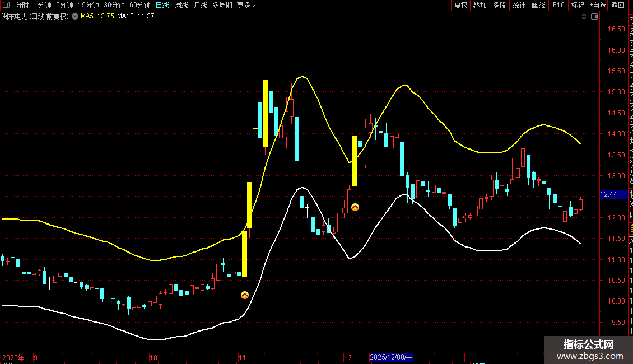Open the 统计 statistics button

tap(519, 5)
